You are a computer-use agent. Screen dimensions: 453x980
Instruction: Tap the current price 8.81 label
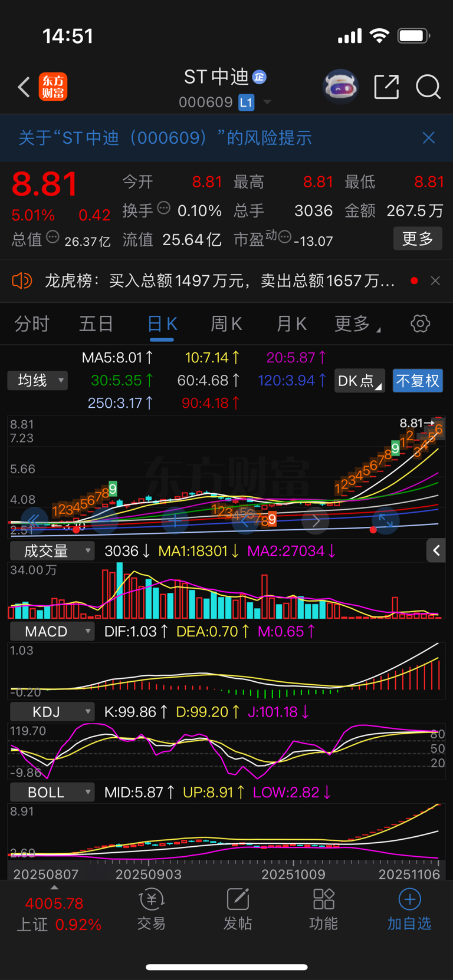click(45, 184)
